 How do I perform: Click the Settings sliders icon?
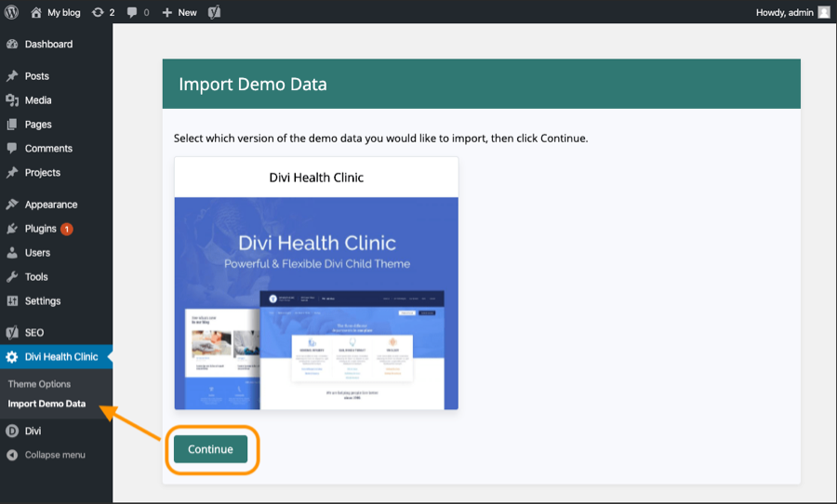pyautogui.click(x=12, y=300)
